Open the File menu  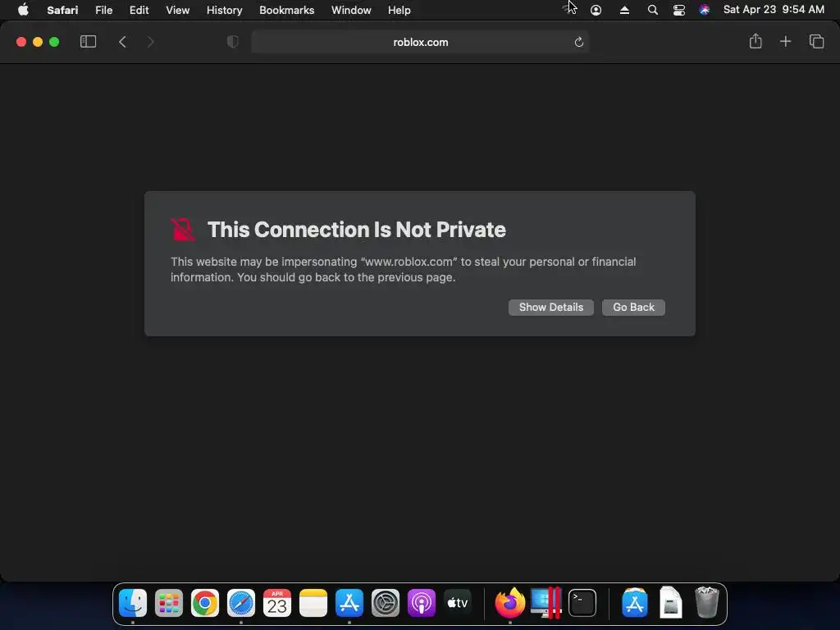104,10
